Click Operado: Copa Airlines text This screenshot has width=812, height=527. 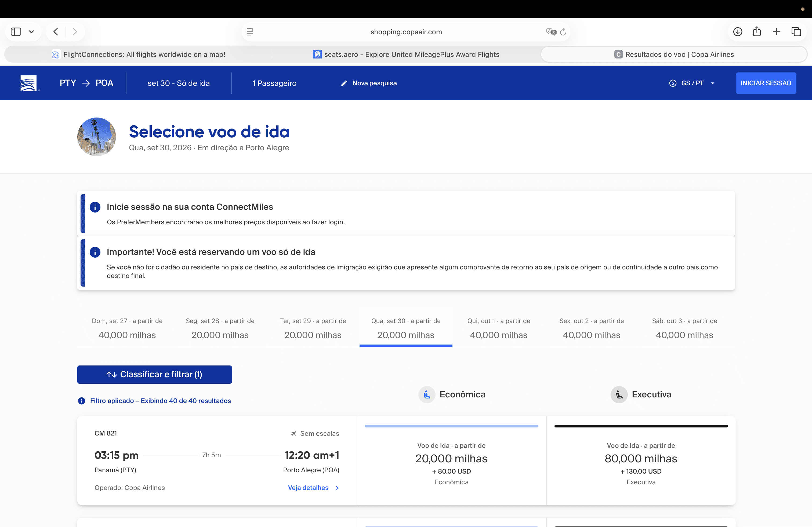point(130,488)
